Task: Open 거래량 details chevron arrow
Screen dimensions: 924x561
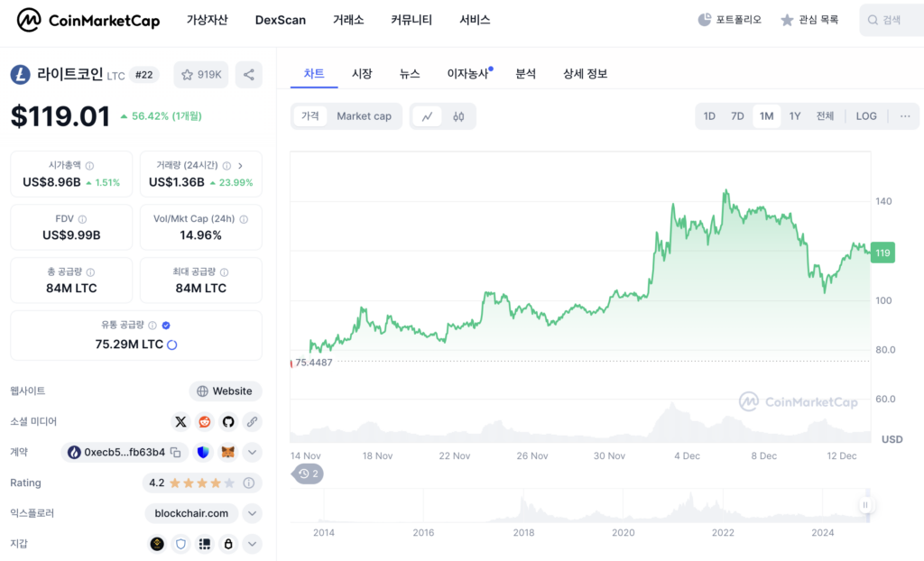Action: coord(240,166)
